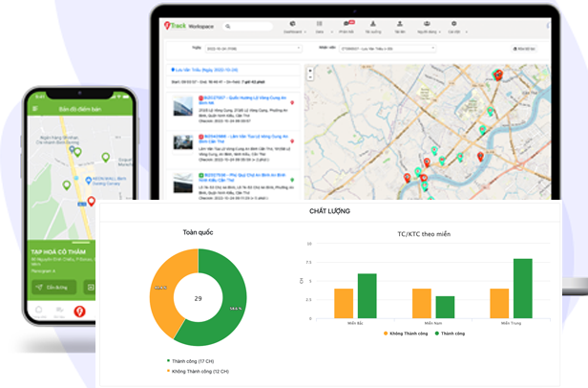Viewport: 588px width, 388px height.
Task: Click the green Miền Trung bar
Action: (522, 288)
